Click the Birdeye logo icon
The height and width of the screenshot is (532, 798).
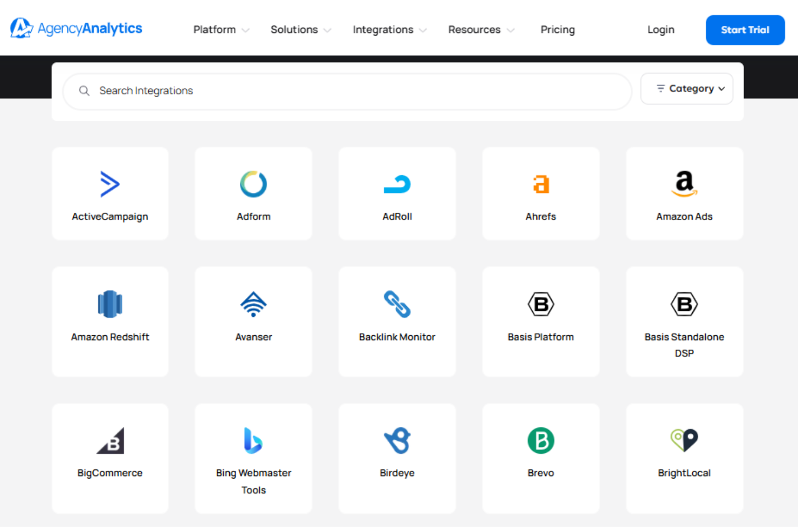397,440
